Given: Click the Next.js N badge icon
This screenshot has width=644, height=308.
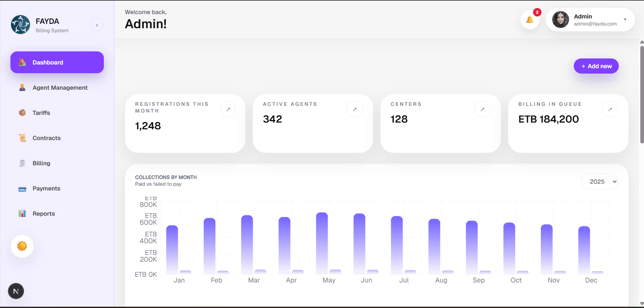Looking at the screenshot, I should 16,291.
